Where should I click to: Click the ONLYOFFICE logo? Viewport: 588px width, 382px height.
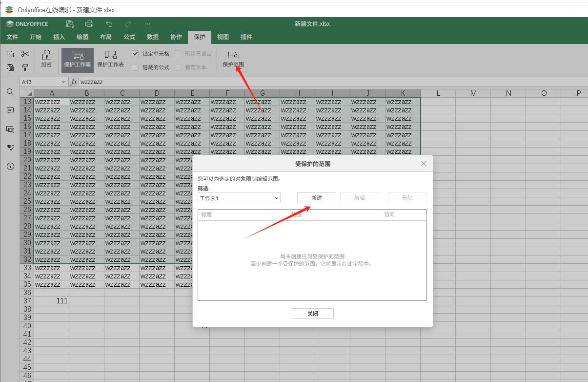pyautogui.click(x=27, y=23)
